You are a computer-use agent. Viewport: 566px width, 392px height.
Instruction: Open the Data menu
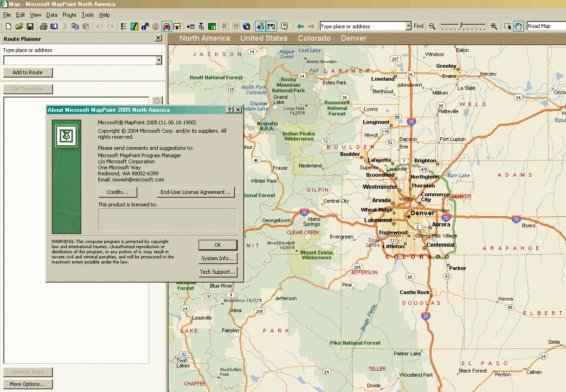point(52,15)
